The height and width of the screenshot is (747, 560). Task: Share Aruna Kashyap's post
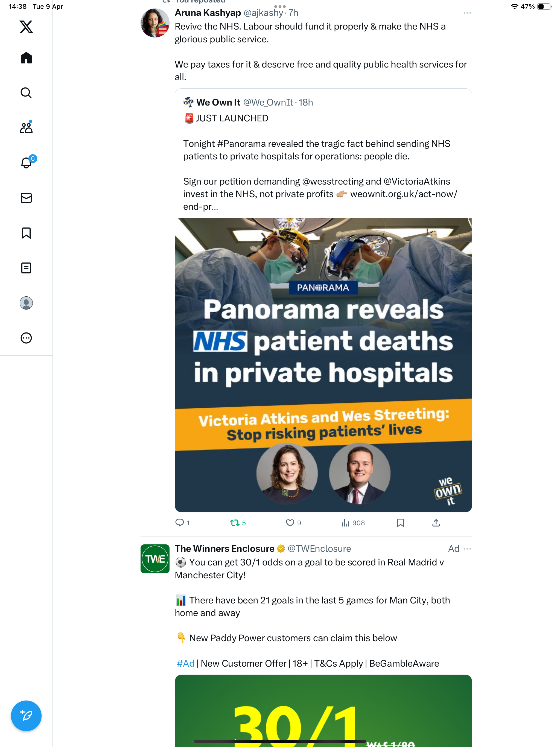[436, 523]
